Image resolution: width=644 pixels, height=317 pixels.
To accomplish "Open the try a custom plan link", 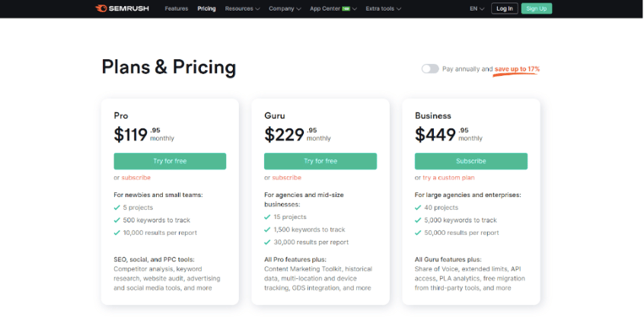I will (x=448, y=178).
